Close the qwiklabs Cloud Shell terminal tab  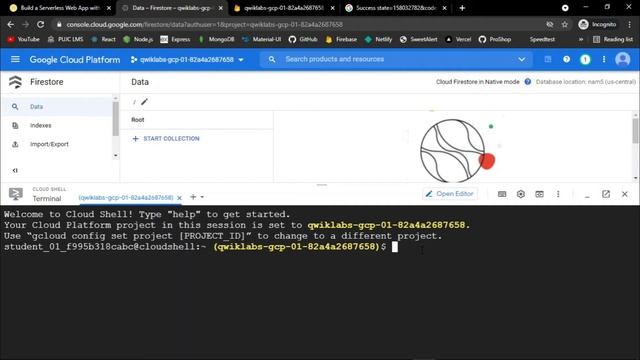click(179, 198)
